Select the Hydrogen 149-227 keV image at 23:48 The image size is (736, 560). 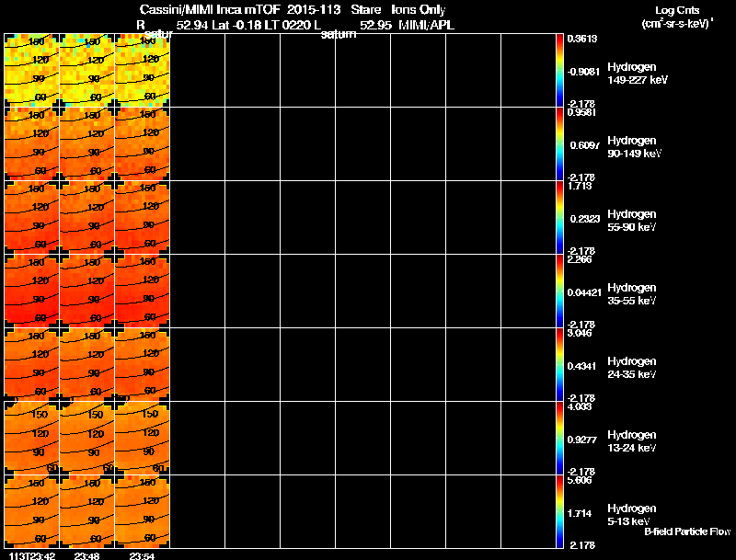(x=86, y=71)
